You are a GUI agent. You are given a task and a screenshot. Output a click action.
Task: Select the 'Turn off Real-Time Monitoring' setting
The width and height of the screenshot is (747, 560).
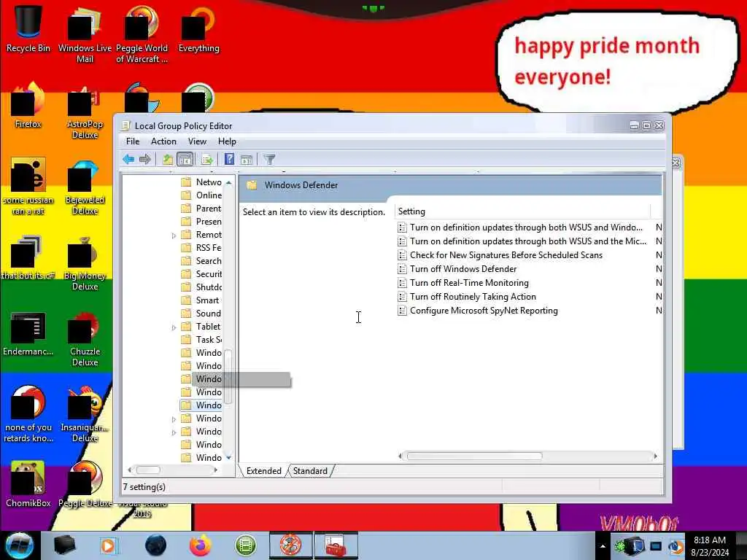coord(469,283)
